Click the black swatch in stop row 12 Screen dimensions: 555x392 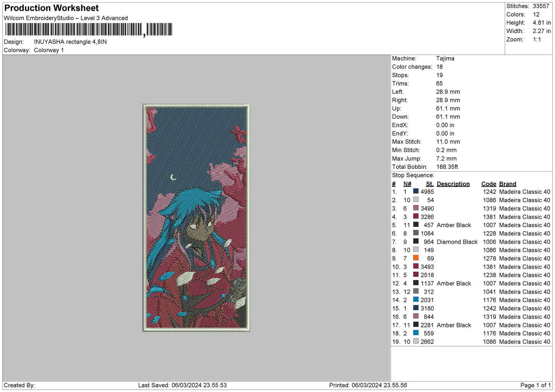click(x=416, y=283)
